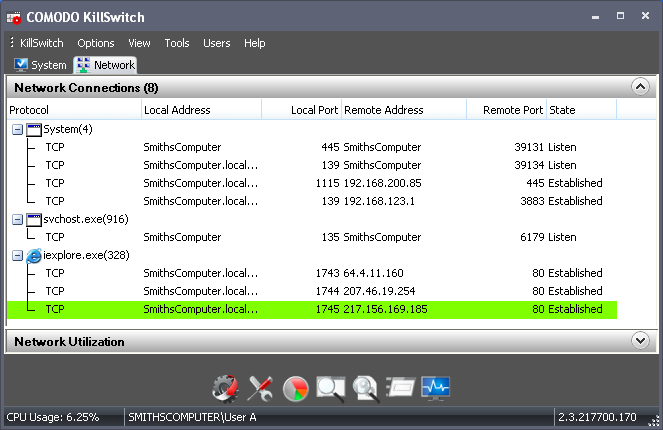Collapse the iexplore.exe(328) tree node

[17, 255]
